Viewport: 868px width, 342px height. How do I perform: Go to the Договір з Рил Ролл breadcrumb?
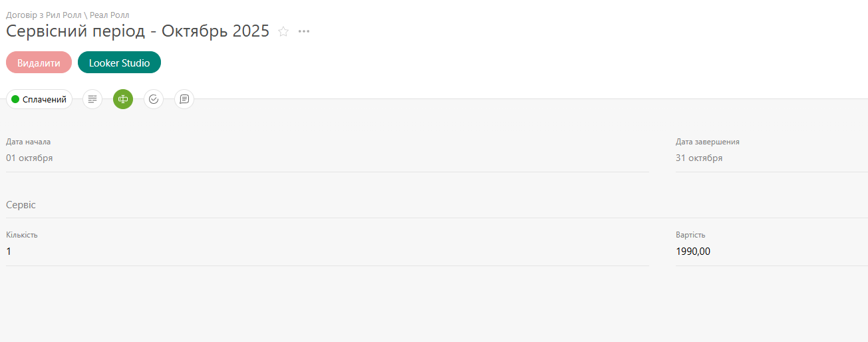point(44,15)
